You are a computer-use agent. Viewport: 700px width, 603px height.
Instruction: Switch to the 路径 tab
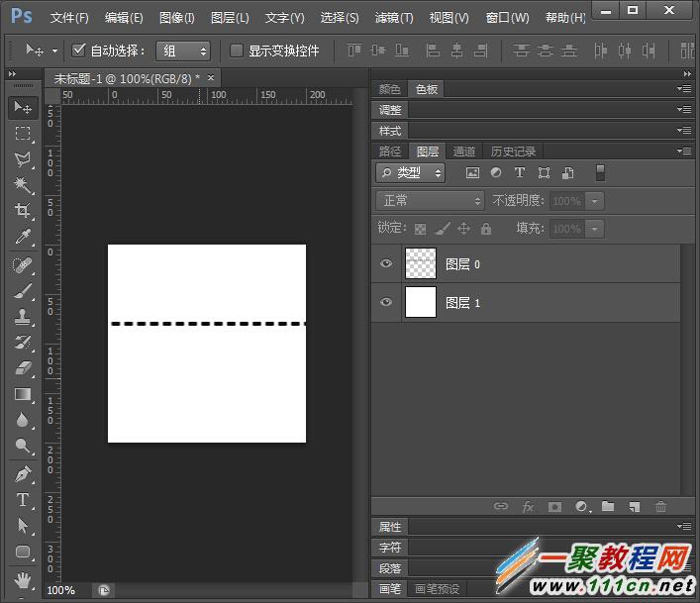coord(390,151)
